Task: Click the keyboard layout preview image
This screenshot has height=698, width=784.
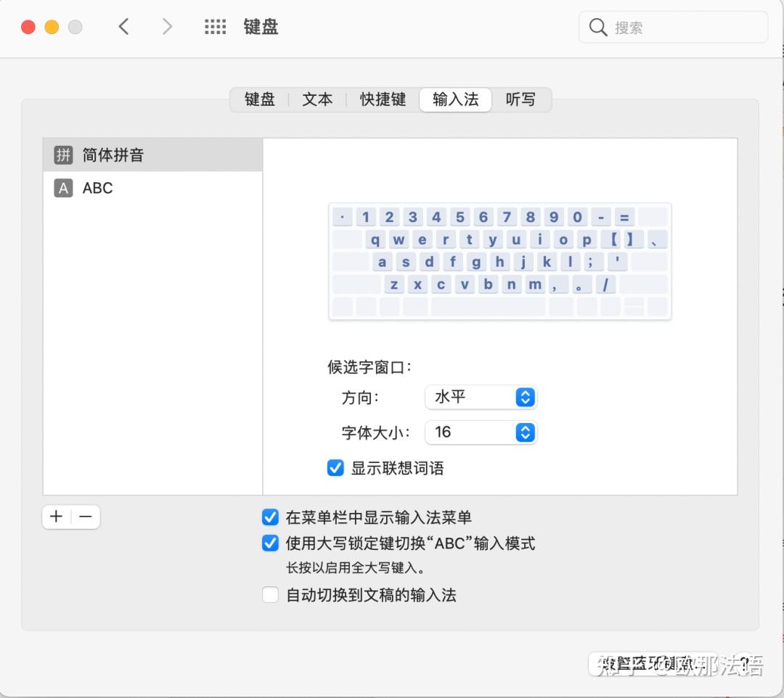Action: click(499, 261)
